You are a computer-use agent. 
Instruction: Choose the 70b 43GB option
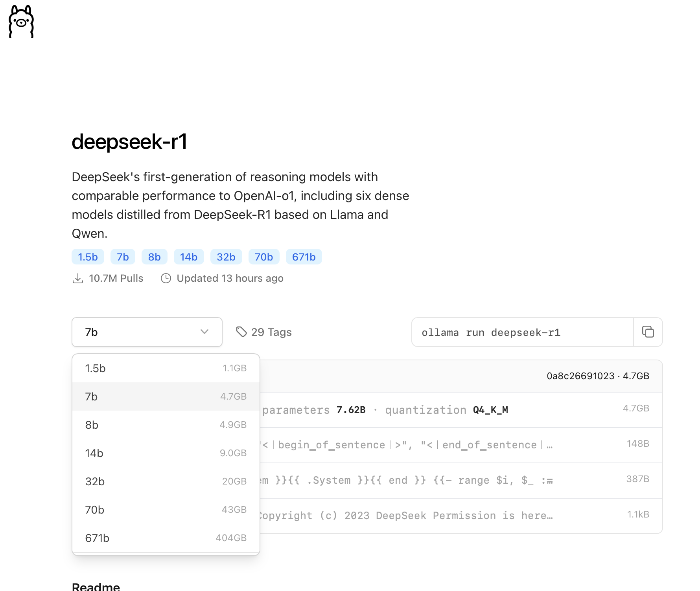tap(166, 510)
